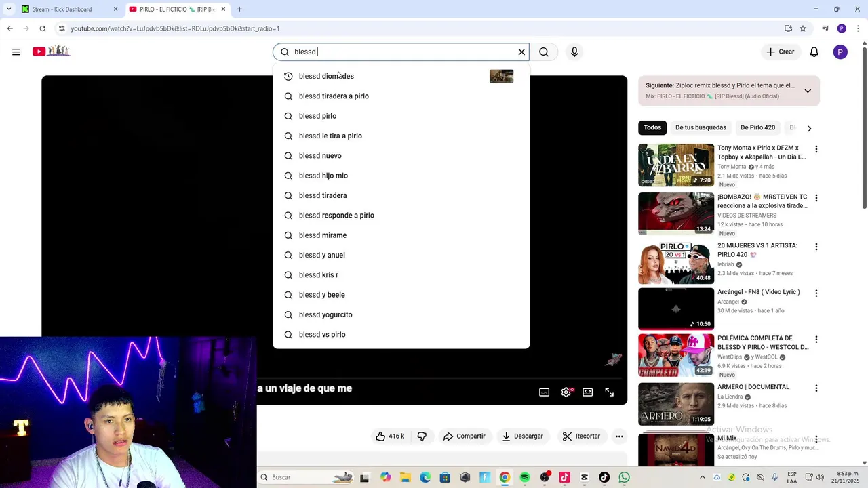Pick the blessd kris r suggestion
Image resolution: width=868 pixels, height=488 pixels.
(x=401, y=274)
